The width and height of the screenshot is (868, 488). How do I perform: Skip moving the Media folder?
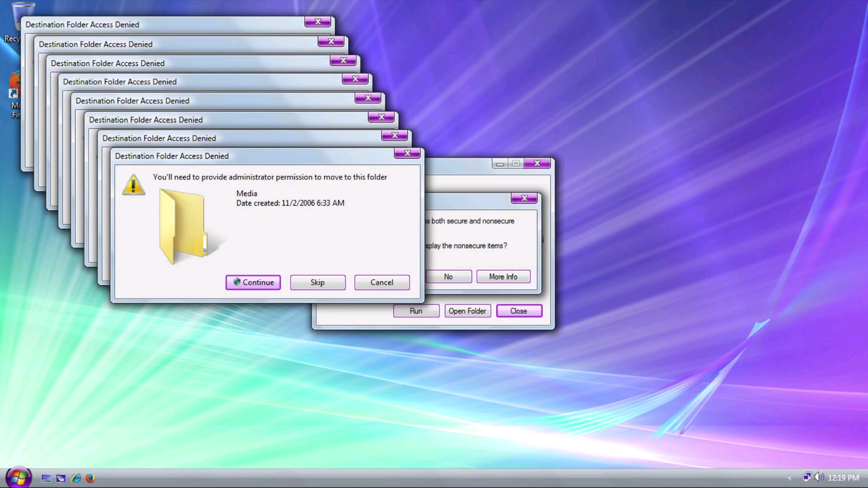[317, 282]
